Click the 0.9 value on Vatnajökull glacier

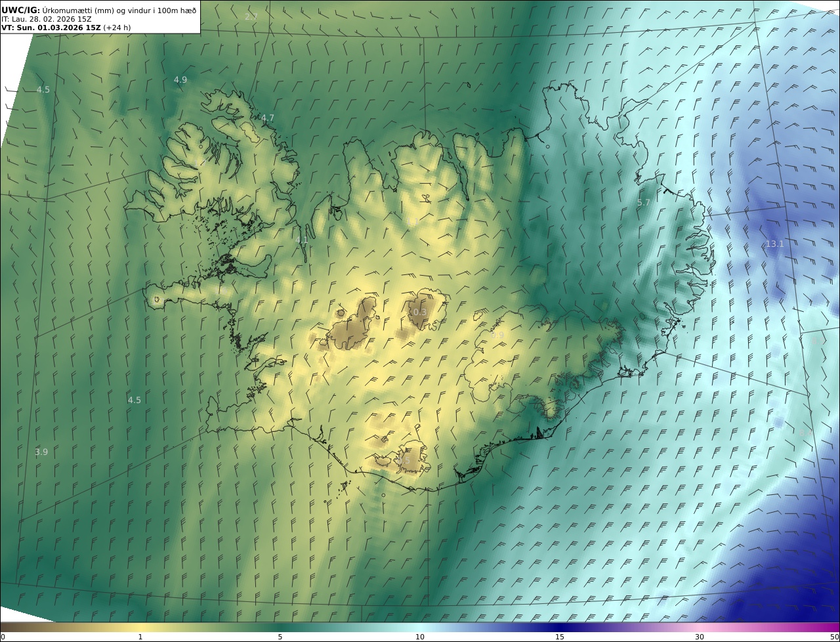coord(497,335)
